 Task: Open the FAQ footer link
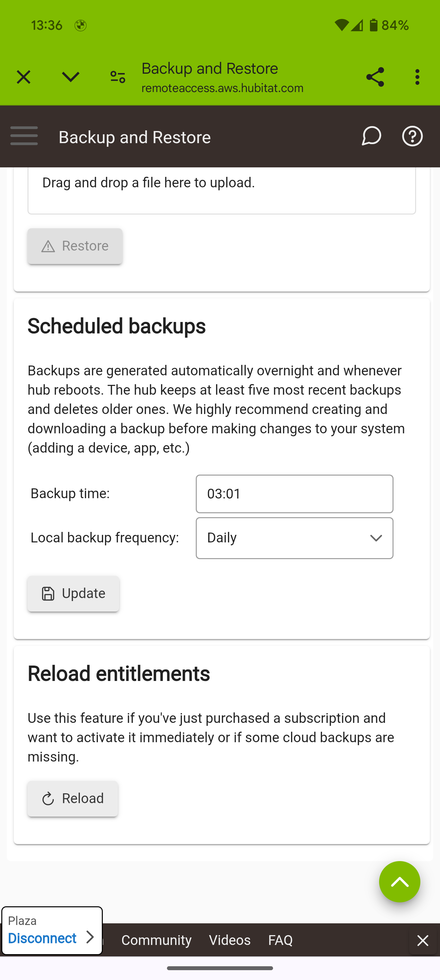click(x=280, y=940)
